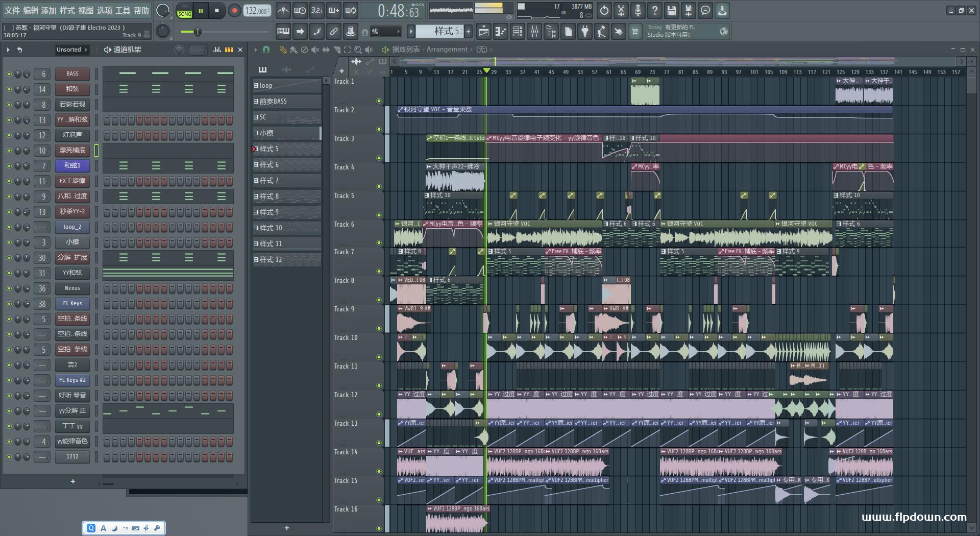This screenshot has height=536, width=980.
Task: Select the playlist paint brush tool
Action: point(293,50)
